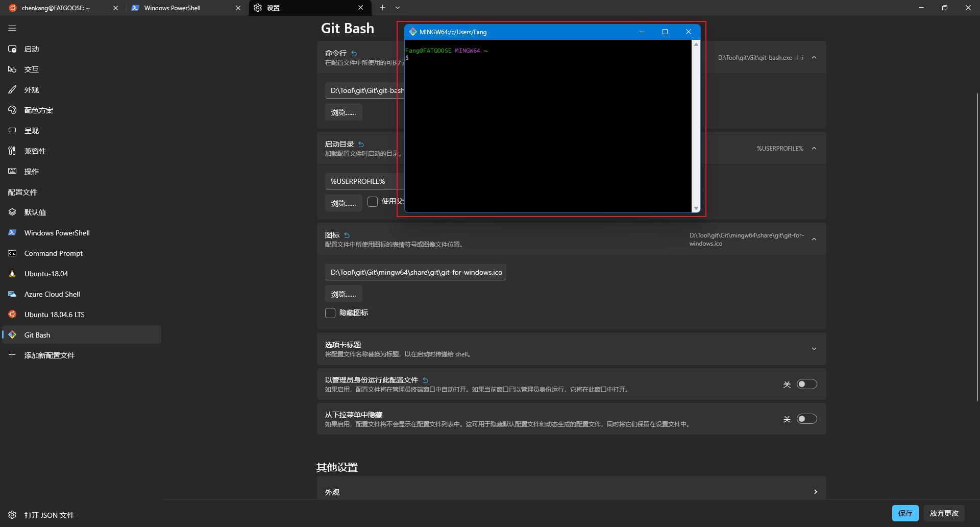
Task: Select the 默认值 profile entry
Action: pos(82,212)
